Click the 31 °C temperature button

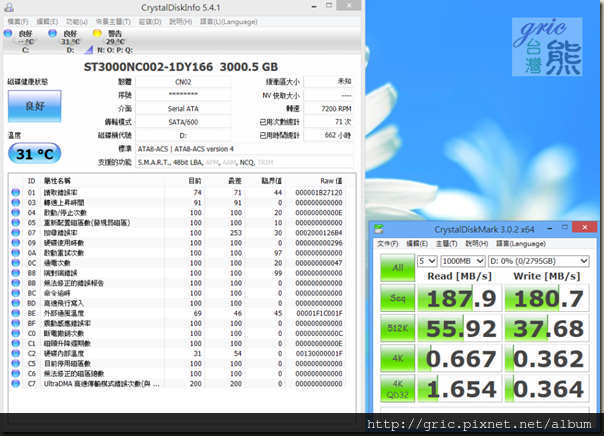coord(35,154)
